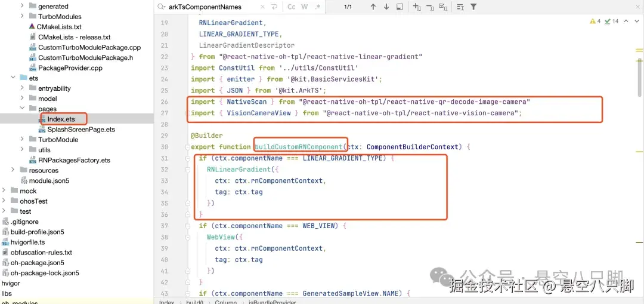Image resolution: width=644 pixels, height=304 pixels.
Task: Collapse the ets folder
Action: (13, 78)
